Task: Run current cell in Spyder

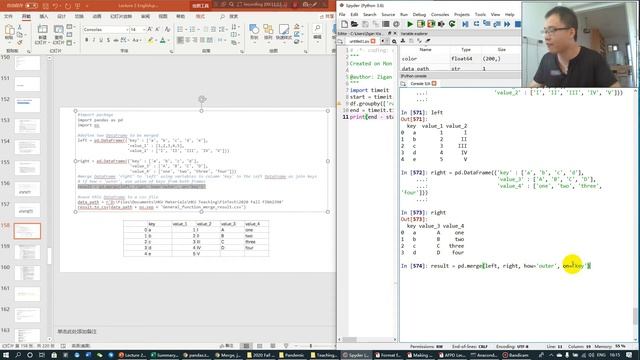Action: [420, 24]
